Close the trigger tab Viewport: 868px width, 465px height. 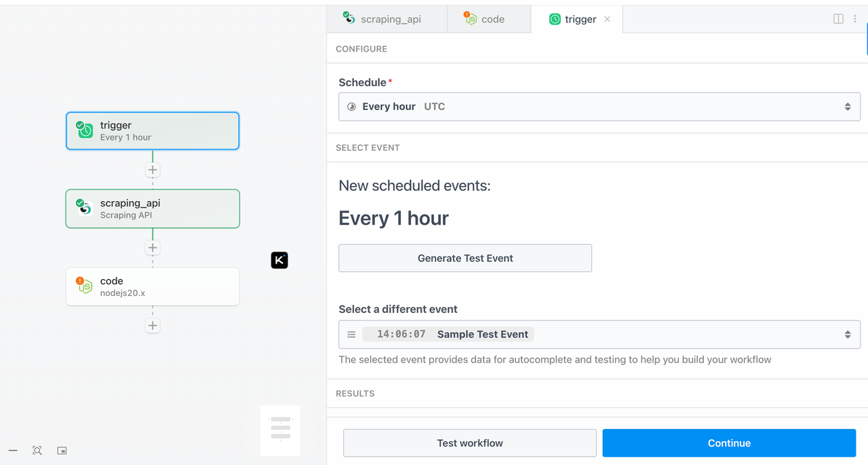click(607, 19)
